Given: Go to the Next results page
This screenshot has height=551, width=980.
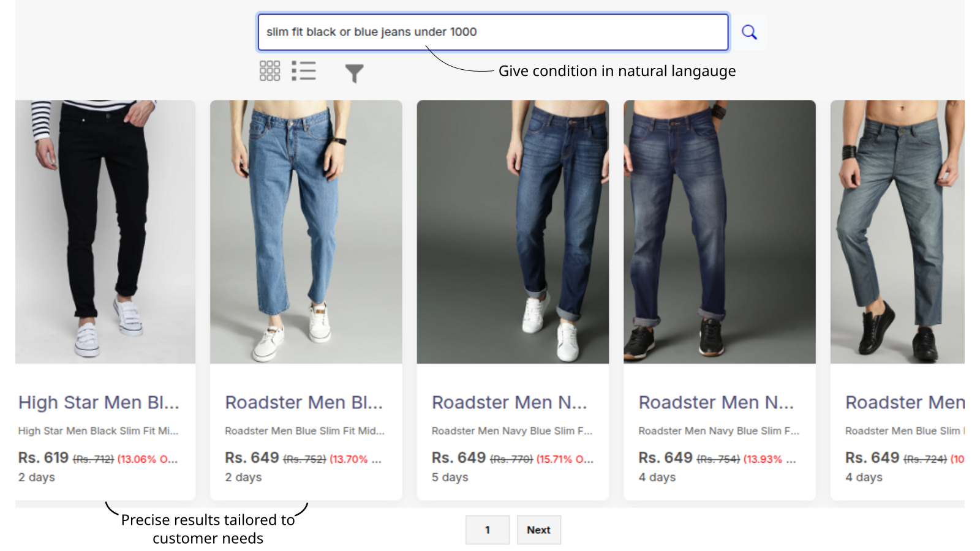Looking at the screenshot, I should click(x=538, y=530).
